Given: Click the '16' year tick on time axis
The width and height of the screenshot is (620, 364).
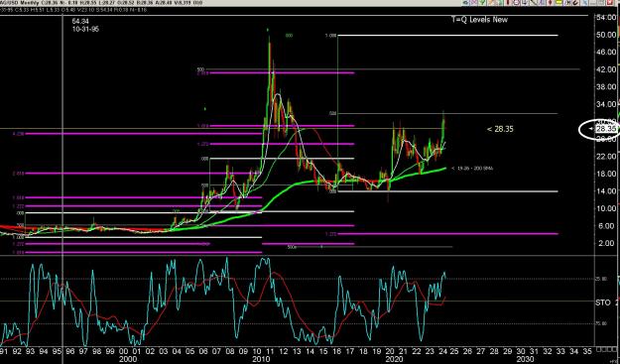Looking at the screenshot, I should coord(336,351).
